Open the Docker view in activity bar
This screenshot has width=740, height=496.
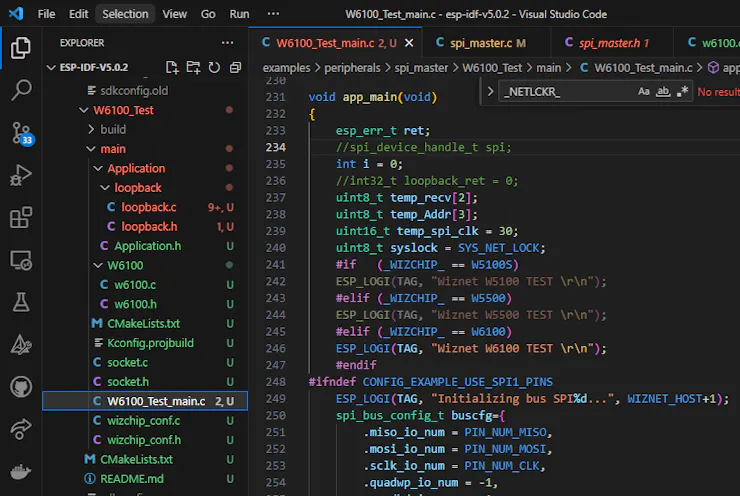pos(21,471)
